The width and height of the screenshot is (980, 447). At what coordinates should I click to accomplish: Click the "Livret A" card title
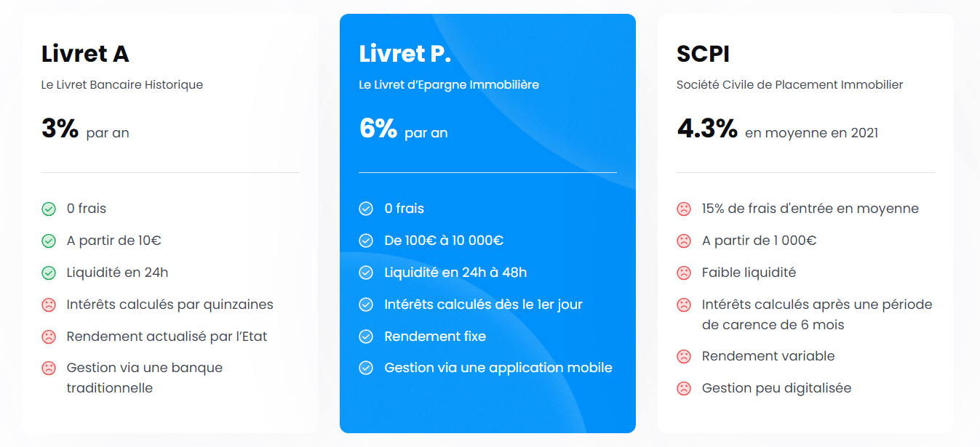pyautogui.click(x=85, y=54)
